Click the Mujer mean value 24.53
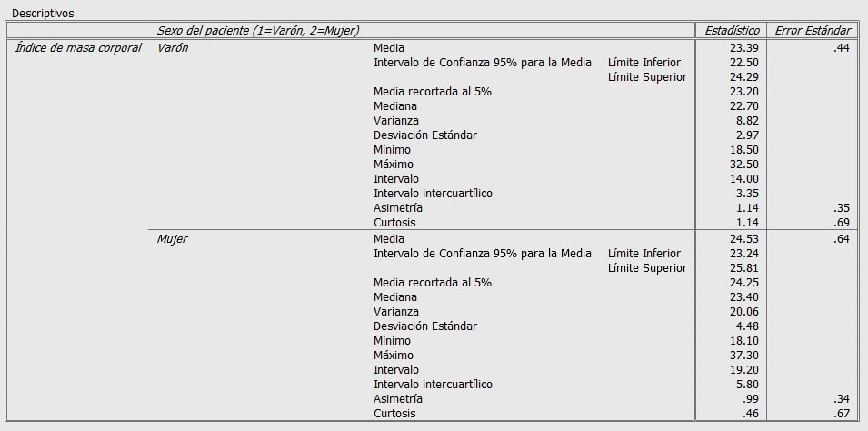Viewport: 868px width, 431px height. 743,239
